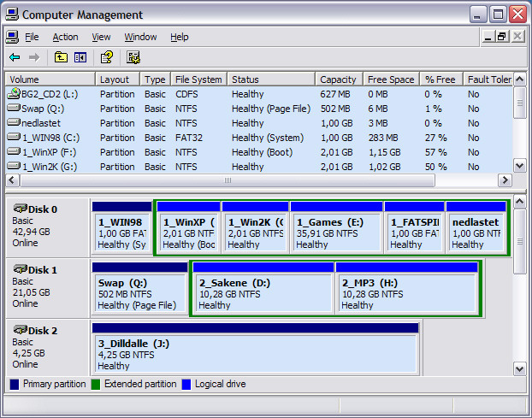532x418 pixels.
Task: Select the 2_MP3 (H:) partition block
Action: (x=407, y=288)
